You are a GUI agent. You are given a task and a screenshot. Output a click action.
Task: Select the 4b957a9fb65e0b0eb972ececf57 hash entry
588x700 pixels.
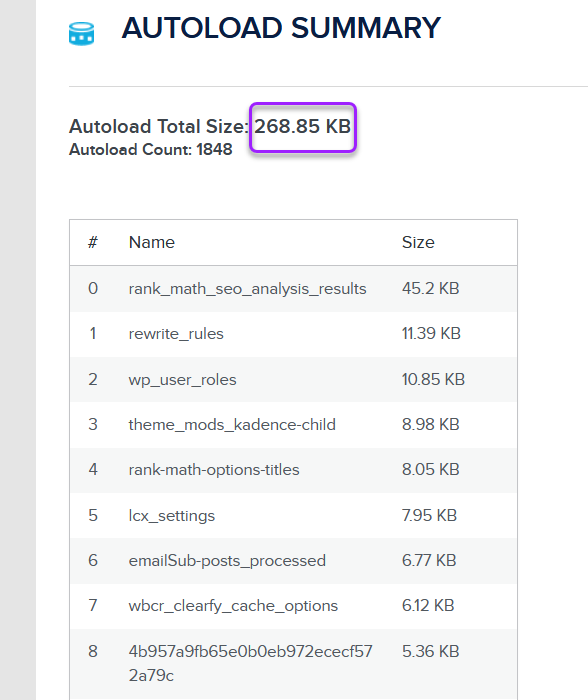click(x=250, y=663)
